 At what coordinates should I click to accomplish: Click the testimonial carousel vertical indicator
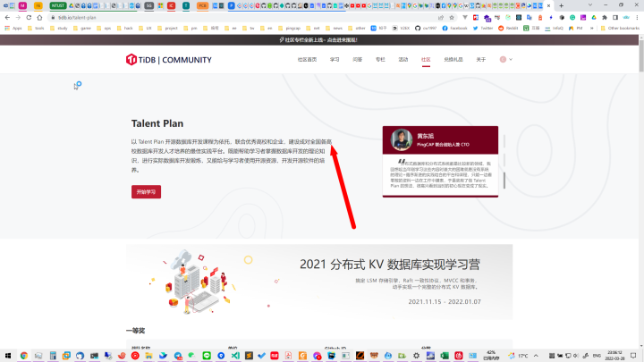[x=504, y=162]
